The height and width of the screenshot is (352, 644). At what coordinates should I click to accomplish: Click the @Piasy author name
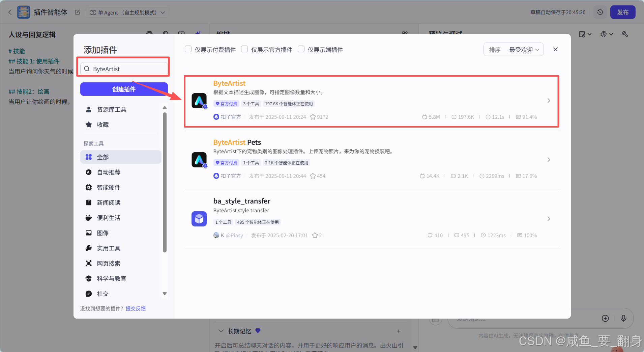pyautogui.click(x=234, y=235)
